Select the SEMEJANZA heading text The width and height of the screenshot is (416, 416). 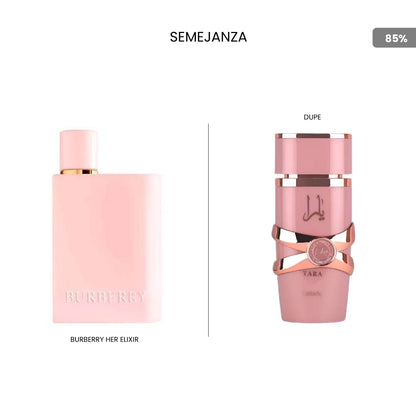click(x=208, y=37)
